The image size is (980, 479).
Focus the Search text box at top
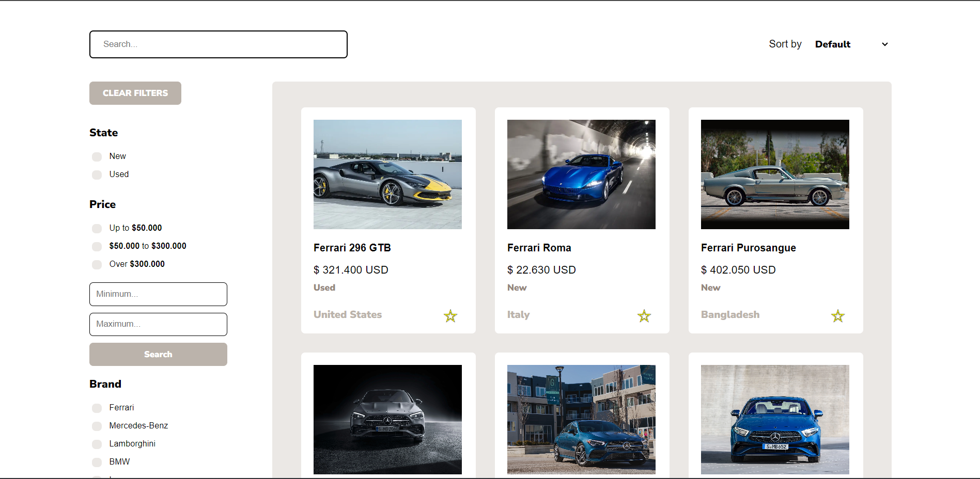tap(219, 44)
